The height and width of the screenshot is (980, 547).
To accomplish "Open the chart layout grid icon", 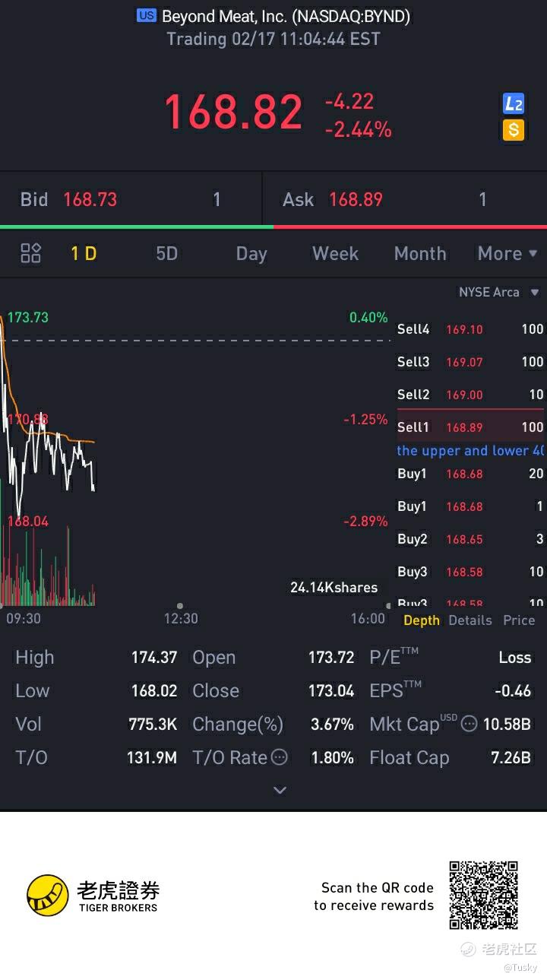I will click(31, 253).
